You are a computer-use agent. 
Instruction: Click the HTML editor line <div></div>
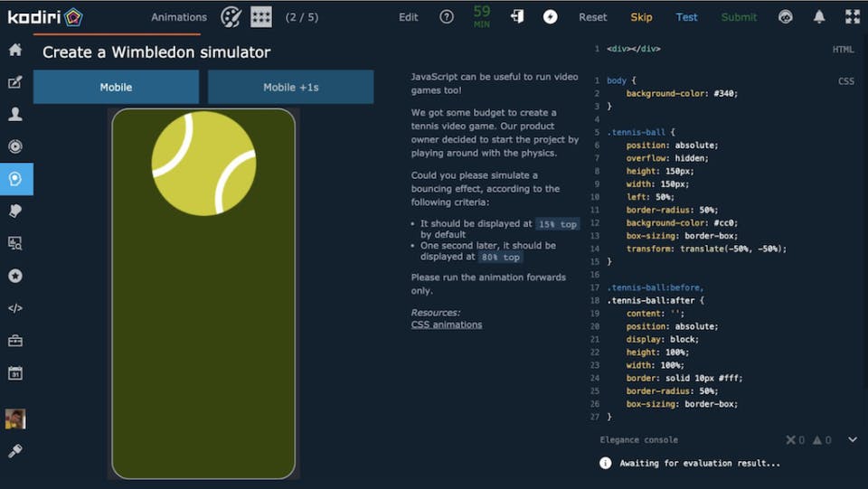click(x=633, y=49)
